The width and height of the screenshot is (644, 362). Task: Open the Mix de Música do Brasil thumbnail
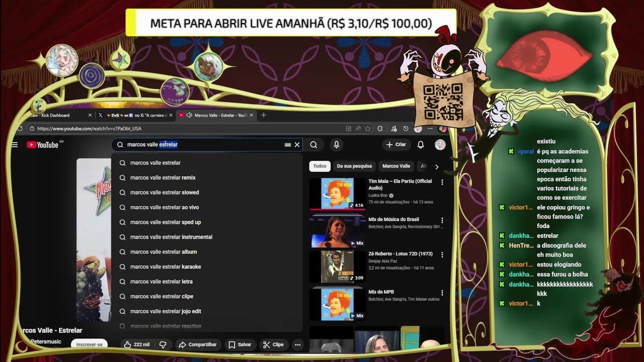coord(338,232)
